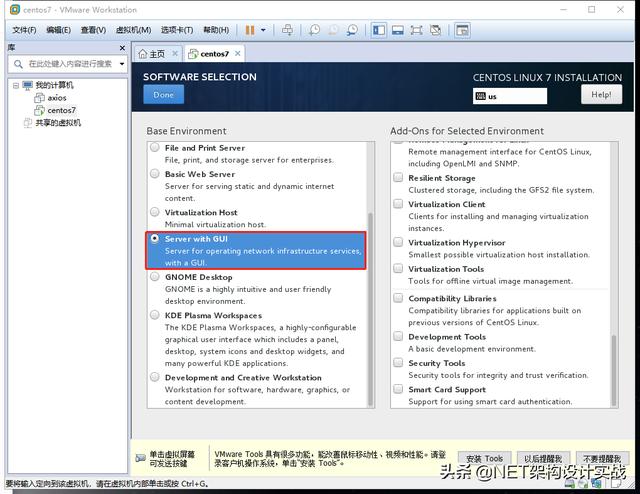Check the Virtualization Hypervisor add-on
The height and width of the screenshot is (494, 640).
[398, 242]
